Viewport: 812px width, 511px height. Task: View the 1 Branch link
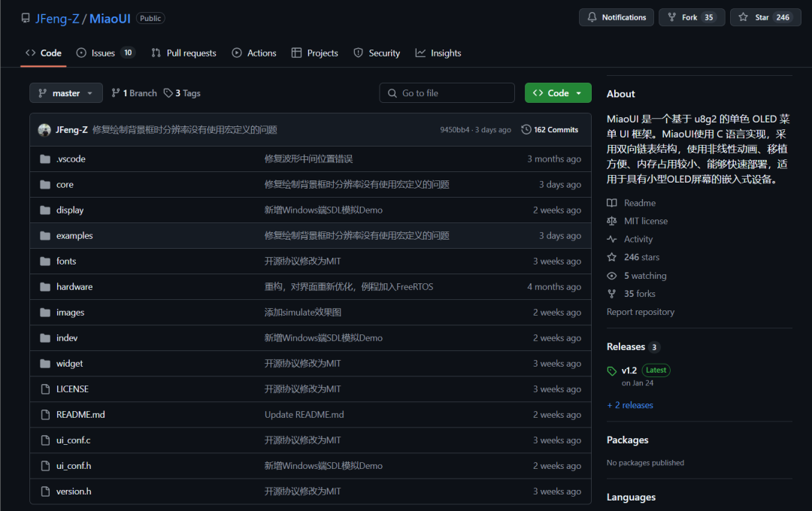point(134,93)
